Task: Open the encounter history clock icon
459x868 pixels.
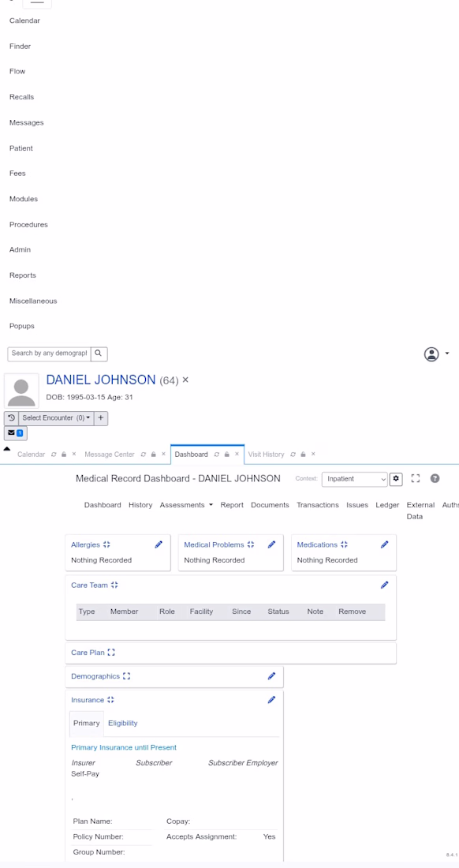Action: click(x=11, y=418)
